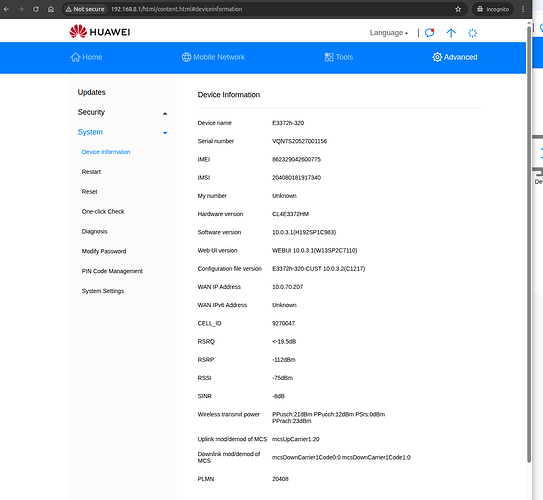543x500 pixels.
Task: Open the Restart page
Action: click(91, 172)
